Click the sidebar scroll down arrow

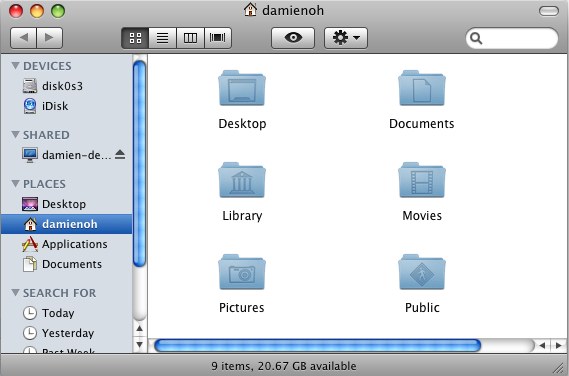coord(140,344)
